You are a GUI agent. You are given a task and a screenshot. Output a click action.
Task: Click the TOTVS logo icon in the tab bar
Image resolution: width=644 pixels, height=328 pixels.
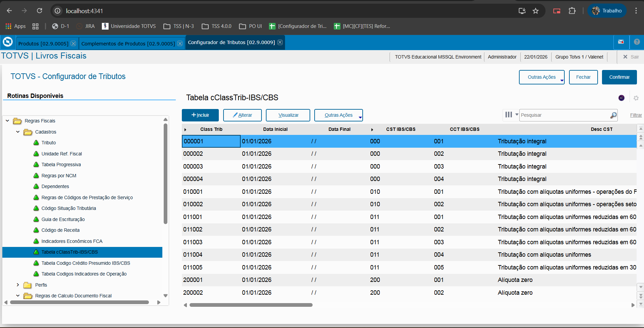click(x=7, y=42)
